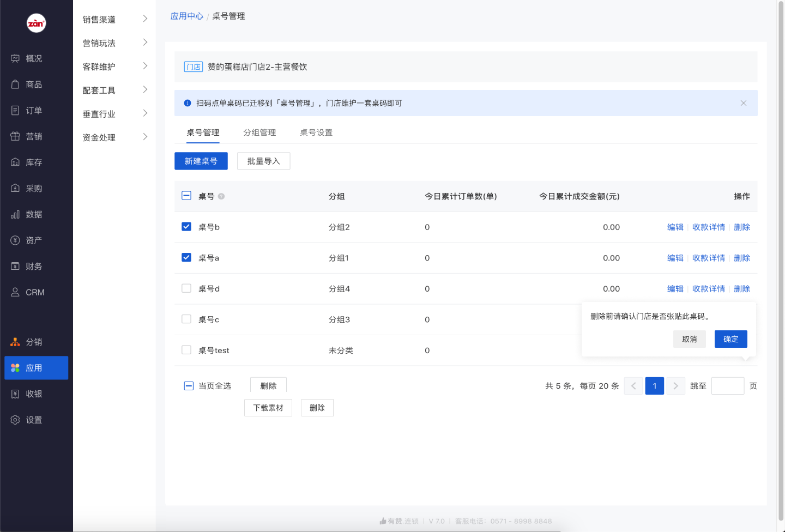Open the CRM person icon
785x532 pixels.
pos(15,292)
